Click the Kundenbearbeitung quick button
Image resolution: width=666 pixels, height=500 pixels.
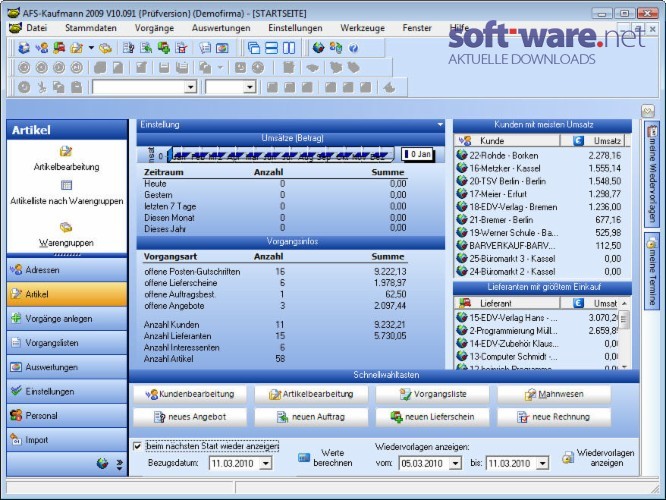(x=189, y=394)
